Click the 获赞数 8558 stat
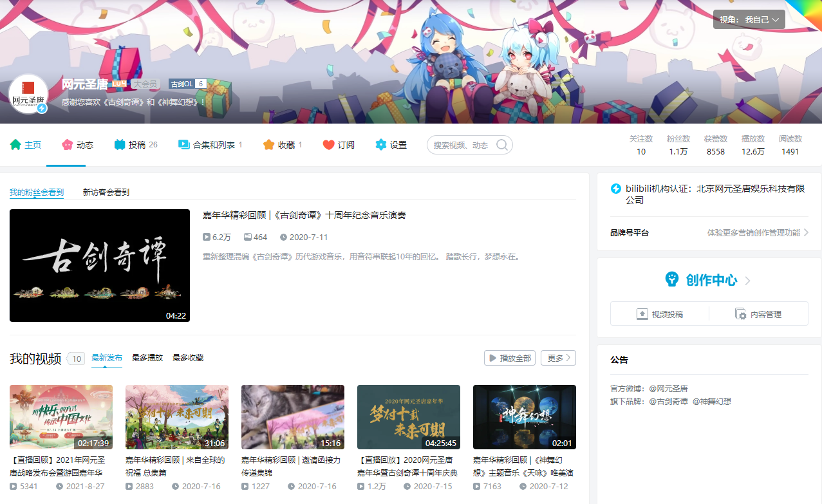 pyautogui.click(x=716, y=145)
